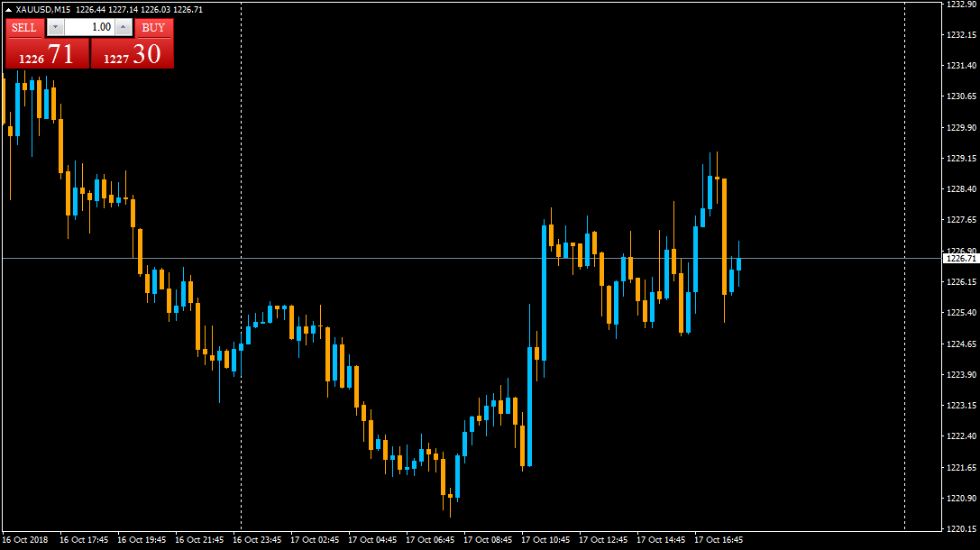Click the 1227.30 buy price tile
Viewport: 980px width, 550px height.
tap(132, 54)
